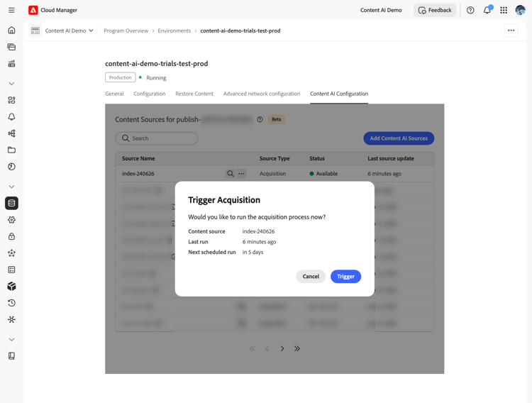The image size is (532, 403).
Task: Open the app switcher grid icon
Action: [504, 10]
